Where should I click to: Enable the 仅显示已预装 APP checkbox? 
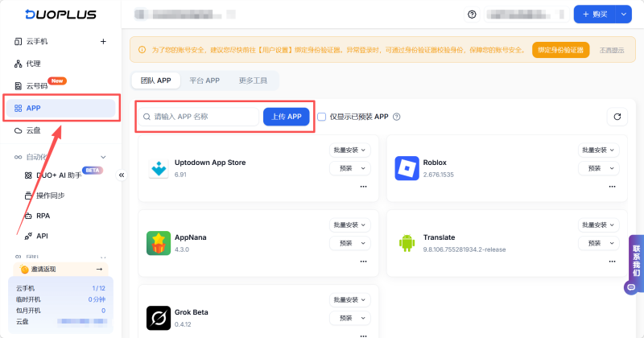[322, 117]
